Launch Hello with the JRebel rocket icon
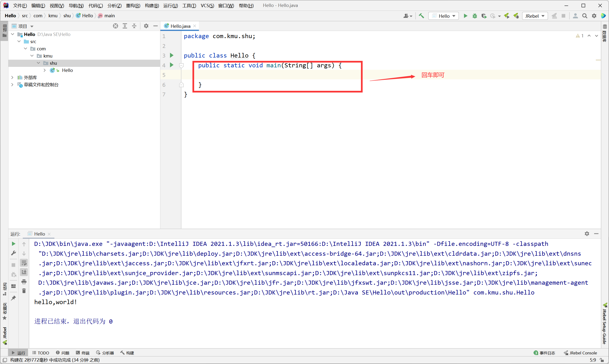This screenshot has height=364, width=609. point(507,16)
